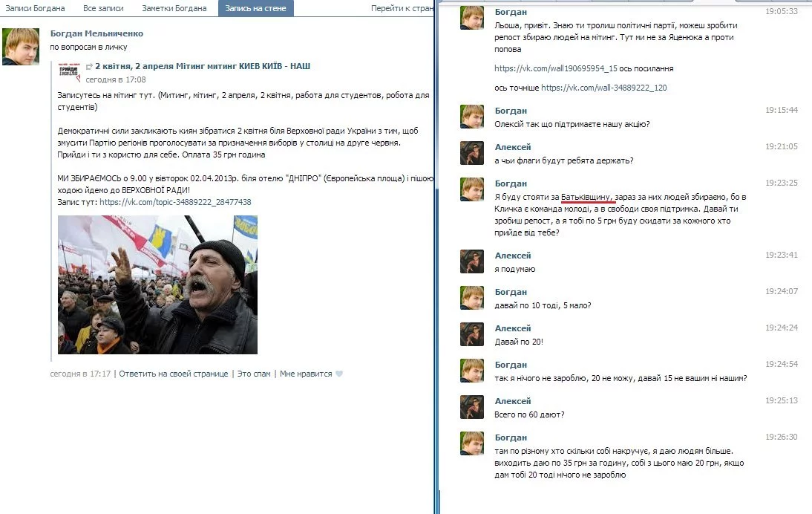
Task: Click Алексей's name above 'а чьи флаги'
Action: pos(513,147)
